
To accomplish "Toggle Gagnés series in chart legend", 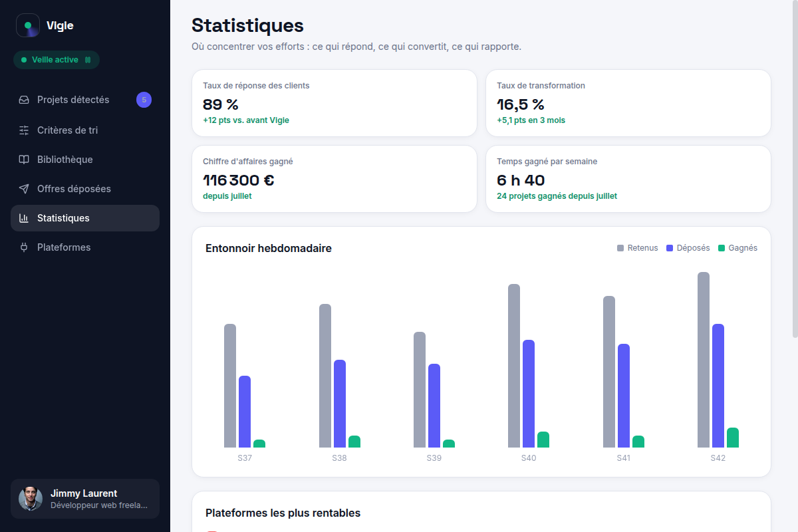I will point(737,248).
